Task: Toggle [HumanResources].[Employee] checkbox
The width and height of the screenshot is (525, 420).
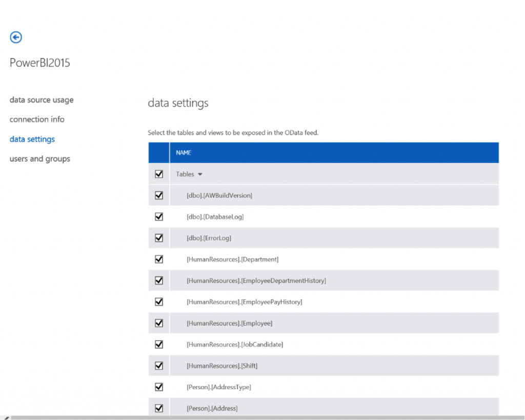Action: coord(159,323)
